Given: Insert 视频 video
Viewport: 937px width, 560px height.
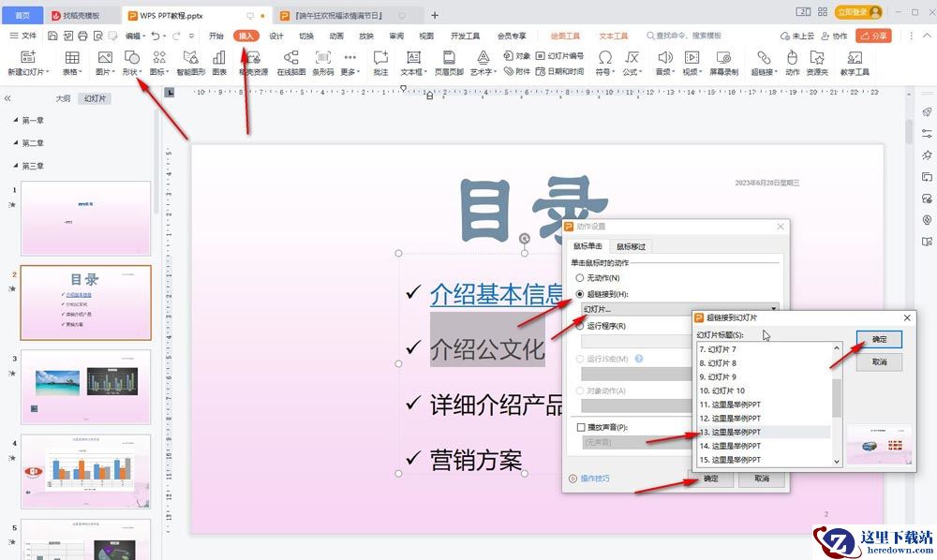Looking at the screenshot, I should point(692,63).
